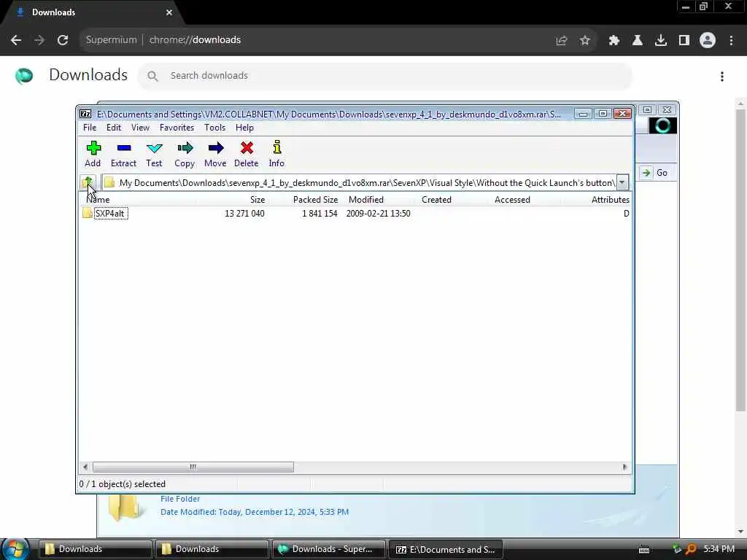Click the Extract toolbar button

(123, 154)
